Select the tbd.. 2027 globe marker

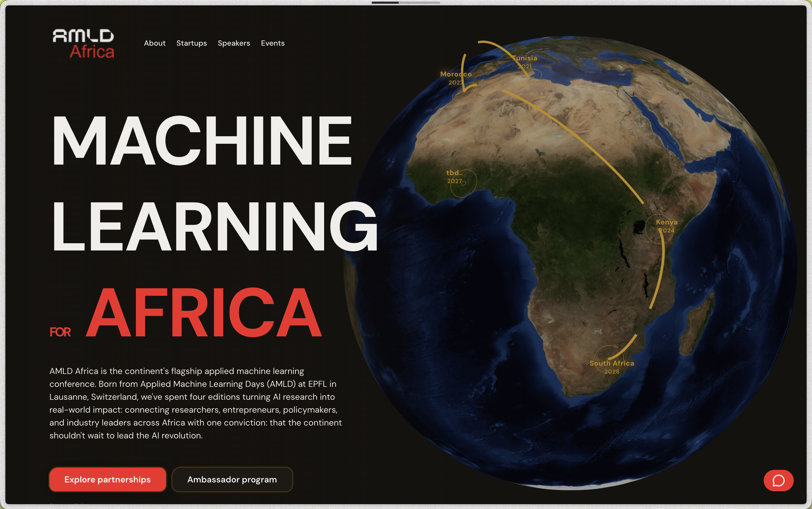tap(455, 177)
